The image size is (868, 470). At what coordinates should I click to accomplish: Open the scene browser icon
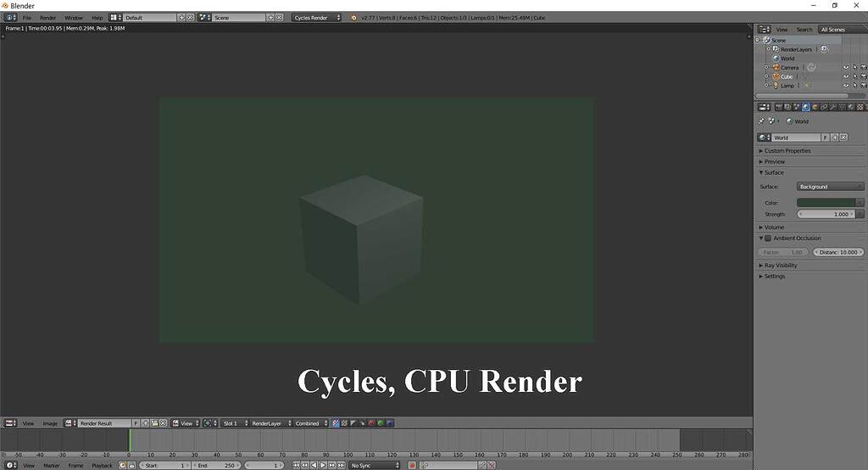[205, 18]
